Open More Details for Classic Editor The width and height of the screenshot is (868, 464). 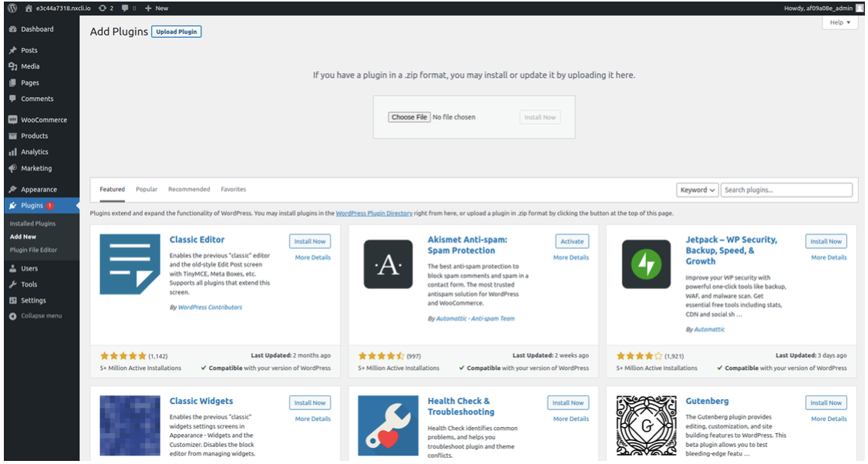click(x=313, y=257)
